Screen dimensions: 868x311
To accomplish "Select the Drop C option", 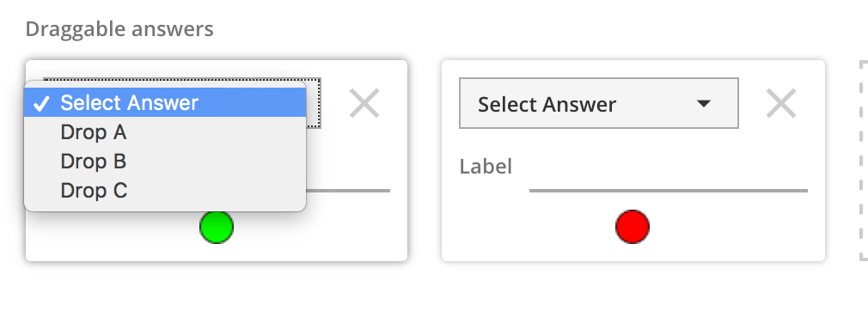I will pyautogui.click(x=165, y=191).
